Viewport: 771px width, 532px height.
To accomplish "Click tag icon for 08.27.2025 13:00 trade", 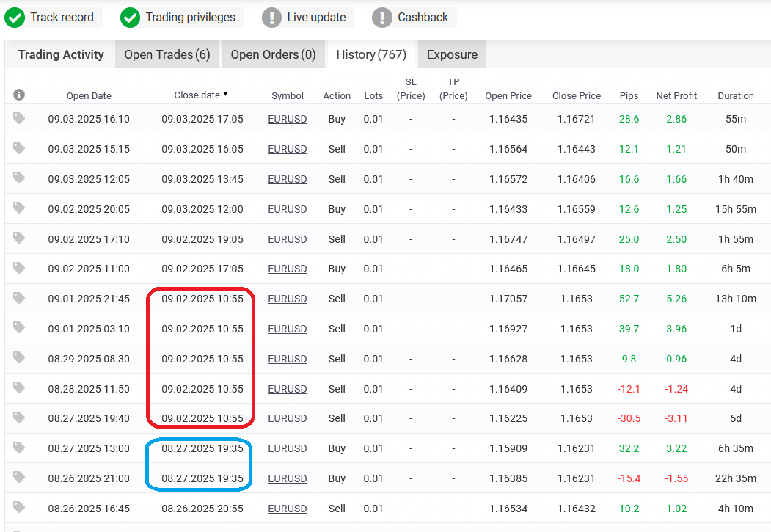I will 19,448.
